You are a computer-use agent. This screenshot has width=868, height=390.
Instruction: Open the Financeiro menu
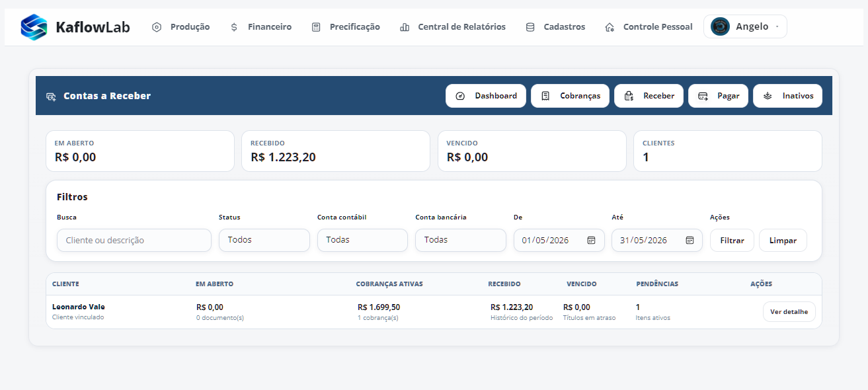click(261, 27)
